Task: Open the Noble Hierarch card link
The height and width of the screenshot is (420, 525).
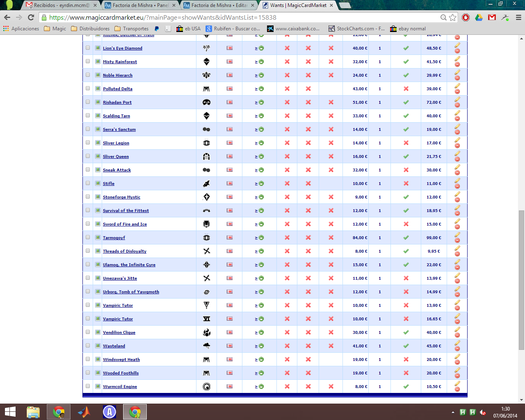Action: pyautogui.click(x=118, y=75)
